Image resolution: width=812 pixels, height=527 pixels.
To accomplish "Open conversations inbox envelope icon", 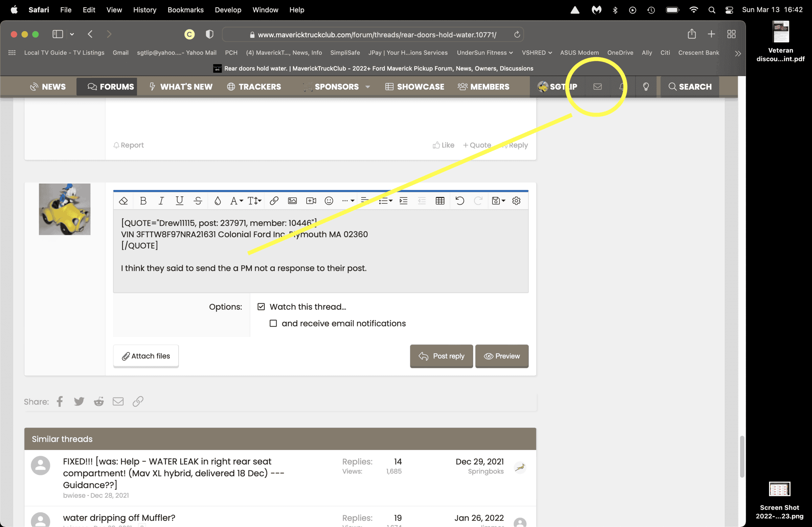I will coord(597,87).
